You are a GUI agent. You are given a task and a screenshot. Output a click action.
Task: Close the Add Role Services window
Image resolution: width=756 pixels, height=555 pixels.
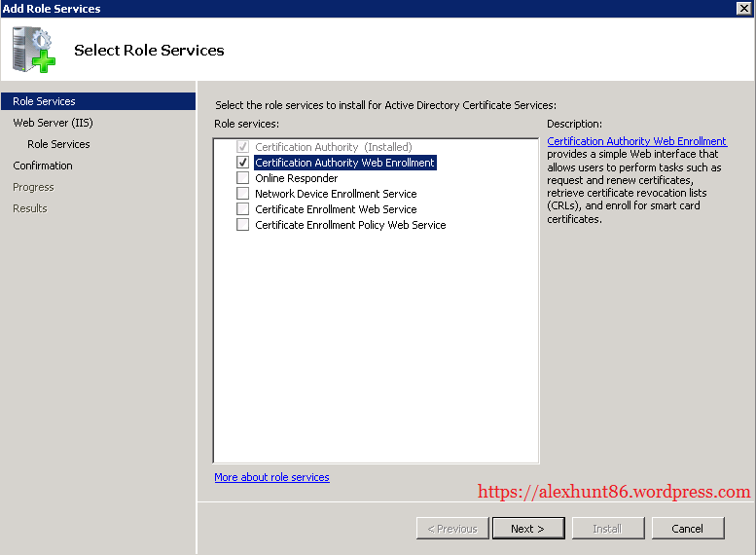[744, 8]
